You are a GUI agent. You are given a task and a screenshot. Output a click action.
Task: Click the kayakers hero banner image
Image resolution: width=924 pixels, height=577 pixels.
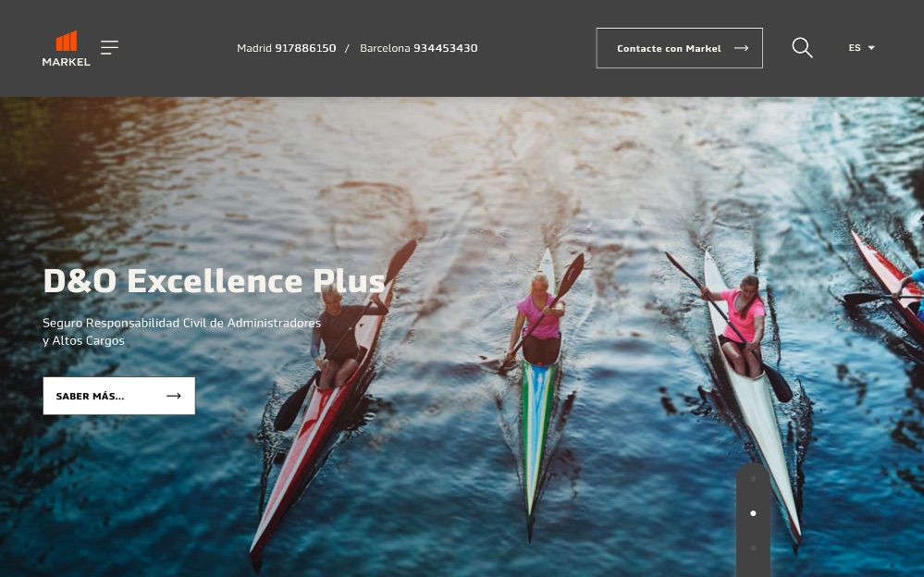[x=462, y=337]
